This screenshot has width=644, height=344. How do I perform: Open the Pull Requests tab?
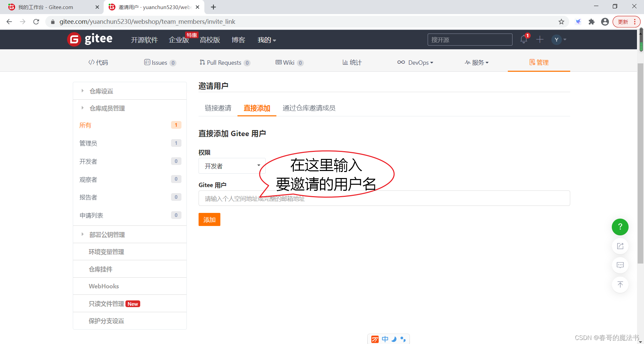click(x=225, y=62)
